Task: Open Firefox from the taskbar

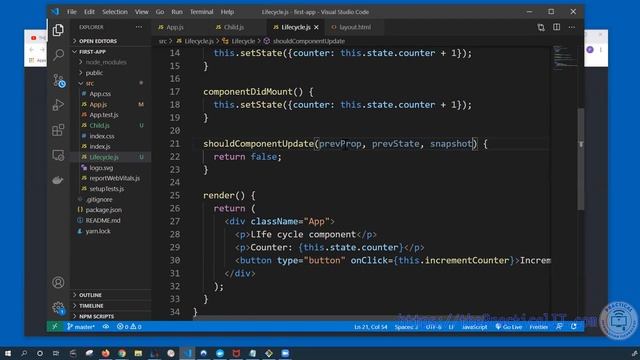Action: point(105,353)
